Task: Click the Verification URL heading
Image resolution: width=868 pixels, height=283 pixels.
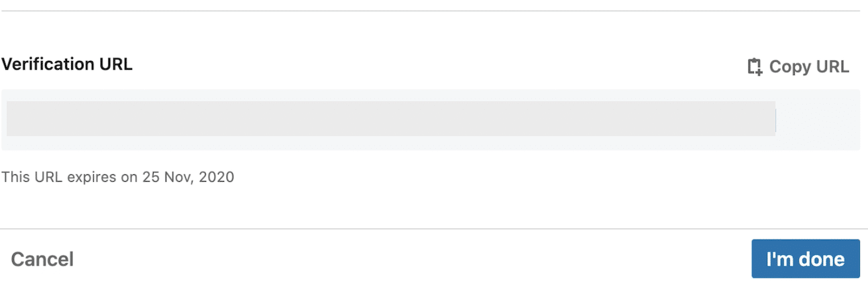Action: (67, 64)
